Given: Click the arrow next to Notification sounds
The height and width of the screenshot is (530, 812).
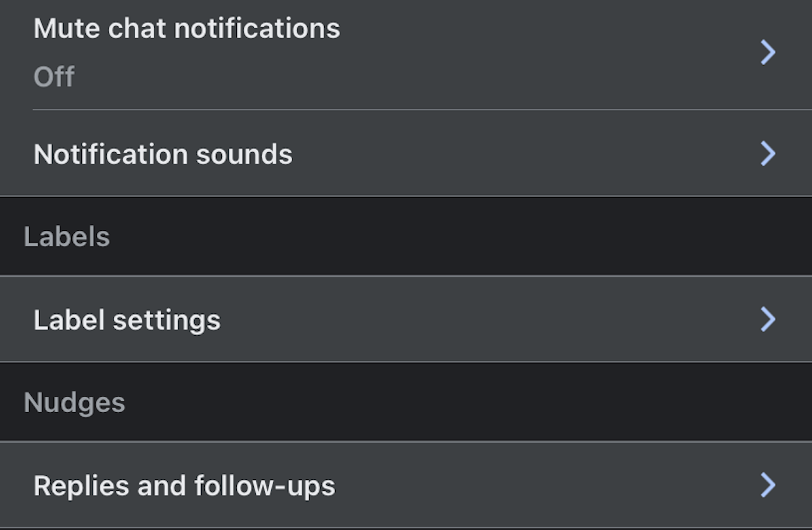Looking at the screenshot, I should click(767, 154).
